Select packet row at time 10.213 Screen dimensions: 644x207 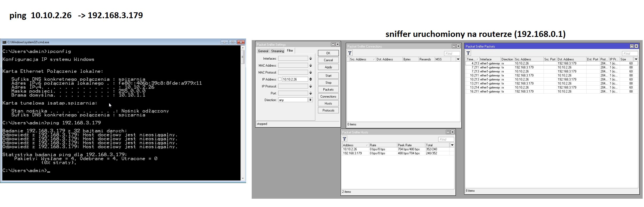[552, 79]
